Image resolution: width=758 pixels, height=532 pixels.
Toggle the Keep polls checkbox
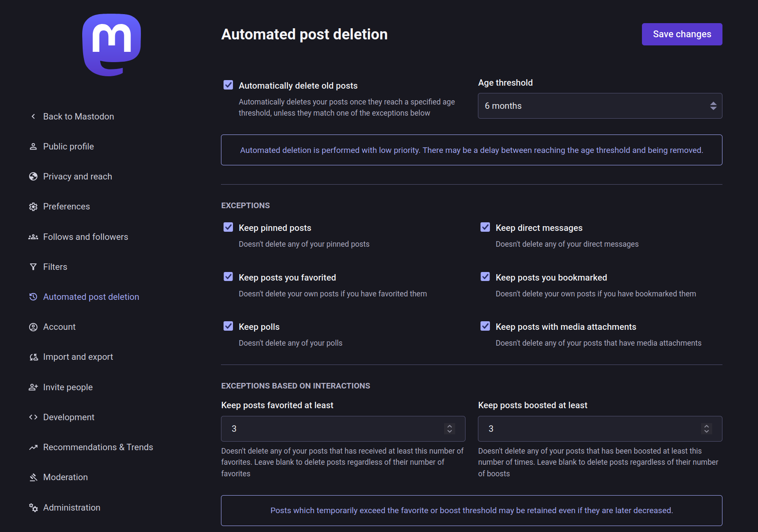click(228, 326)
